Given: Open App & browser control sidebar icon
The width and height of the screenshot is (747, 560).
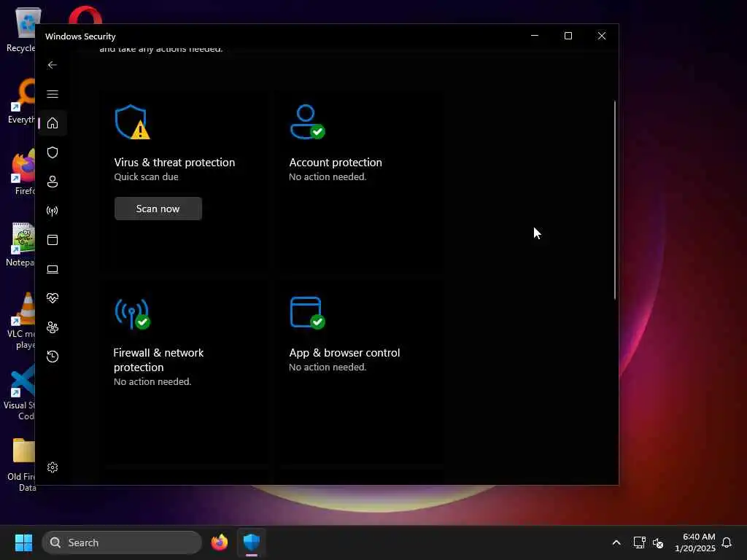Looking at the screenshot, I should tap(53, 239).
